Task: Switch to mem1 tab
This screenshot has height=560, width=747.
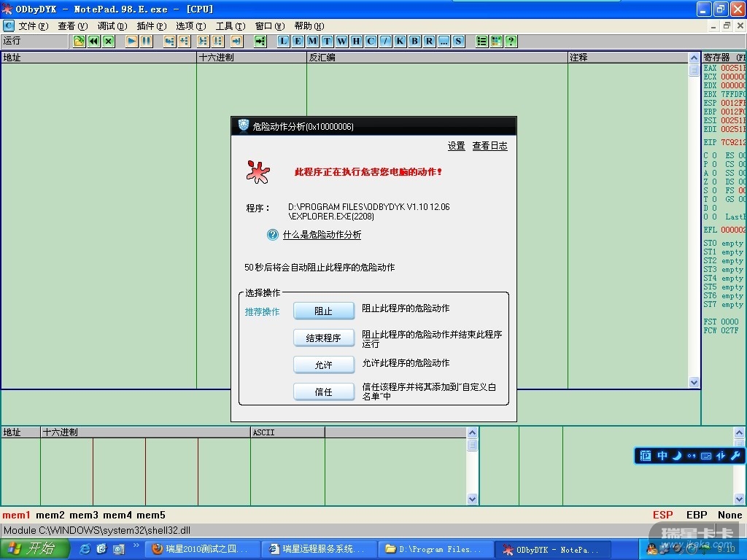Action: coord(16,515)
